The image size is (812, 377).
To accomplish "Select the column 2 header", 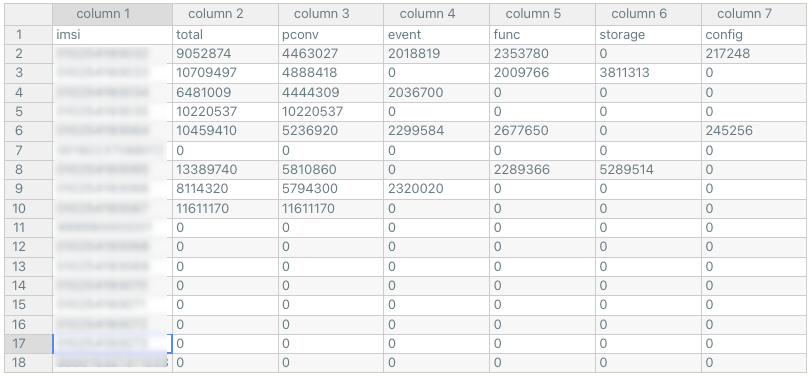I will coord(225,14).
